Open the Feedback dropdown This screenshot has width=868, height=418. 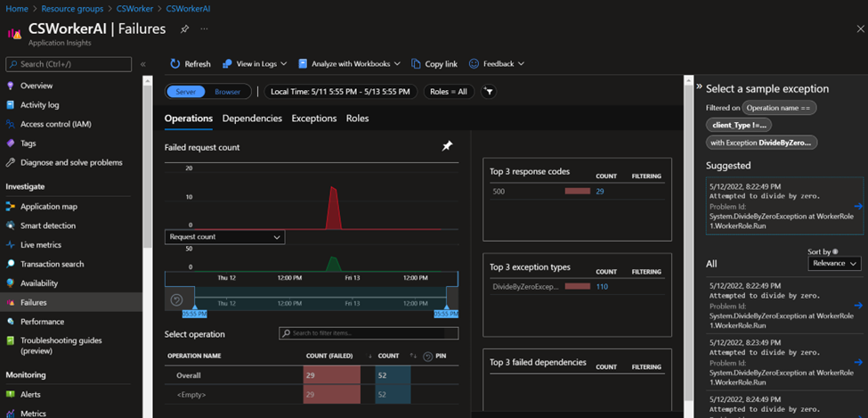497,64
